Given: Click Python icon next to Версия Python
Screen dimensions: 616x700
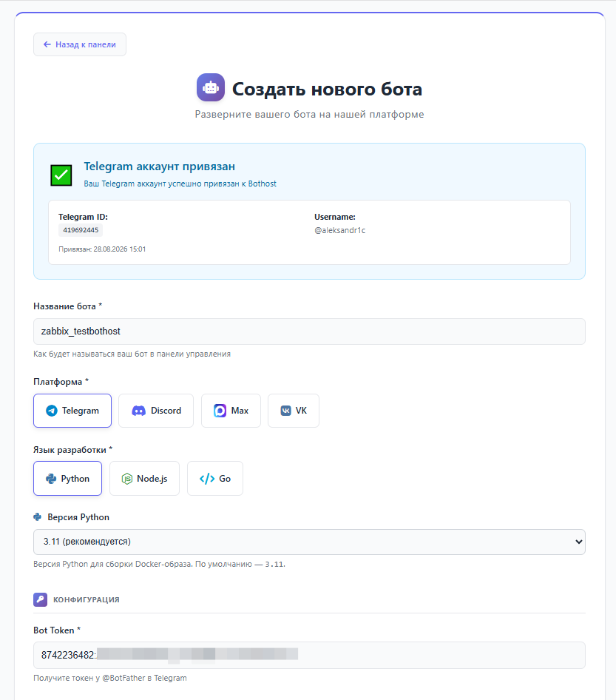Looking at the screenshot, I should coord(38,517).
